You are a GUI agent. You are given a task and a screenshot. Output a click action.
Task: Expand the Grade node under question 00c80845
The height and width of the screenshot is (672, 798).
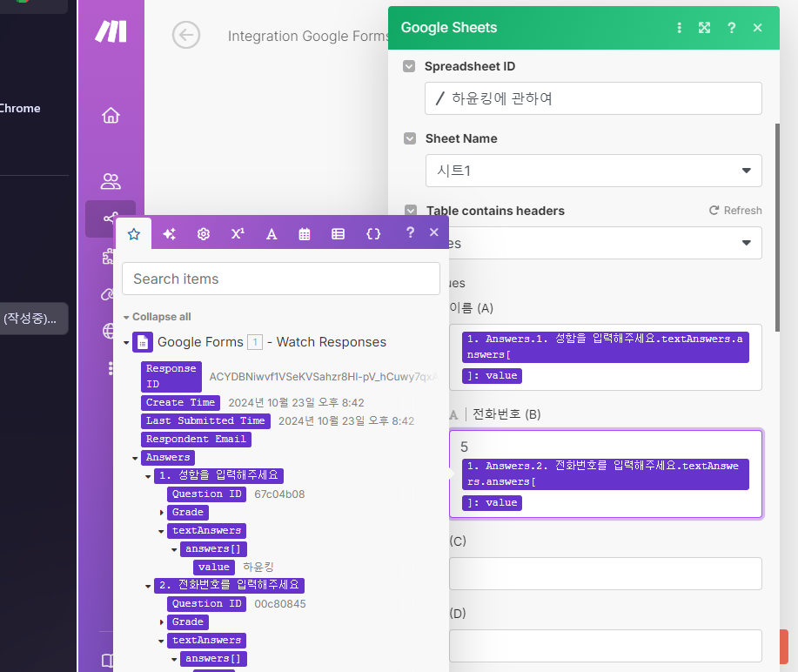(x=161, y=622)
